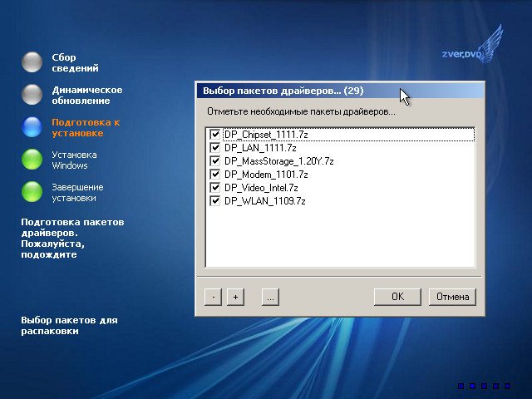532x399 pixels.
Task: Click the orange "Подготовка к установке" label
Action: coord(86,127)
